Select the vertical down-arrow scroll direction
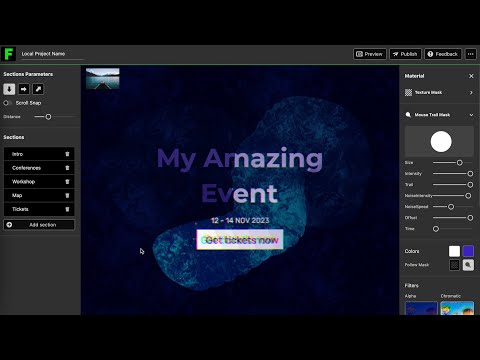Image resolution: width=480 pixels, height=360 pixels. click(x=9, y=89)
